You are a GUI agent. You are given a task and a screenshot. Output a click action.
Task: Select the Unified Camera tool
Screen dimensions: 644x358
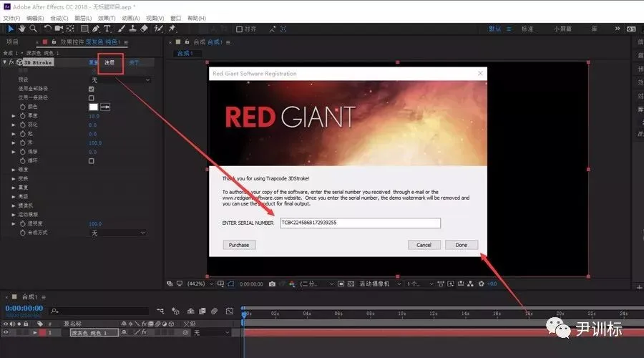(59, 29)
